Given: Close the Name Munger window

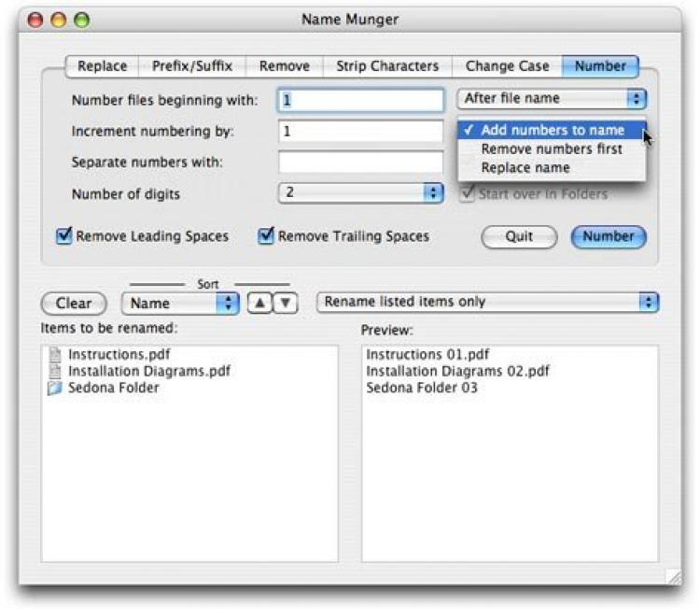Looking at the screenshot, I should click(x=35, y=21).
